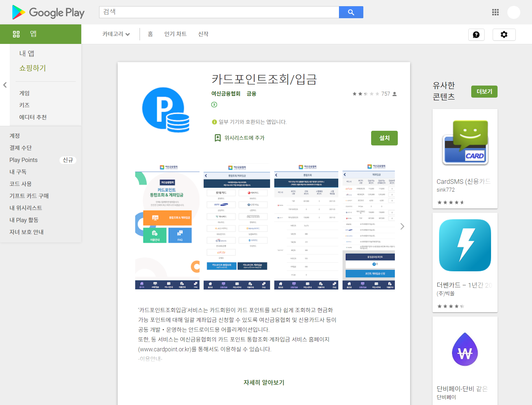Expand the 카테고리 dropdown

point(116,34)
